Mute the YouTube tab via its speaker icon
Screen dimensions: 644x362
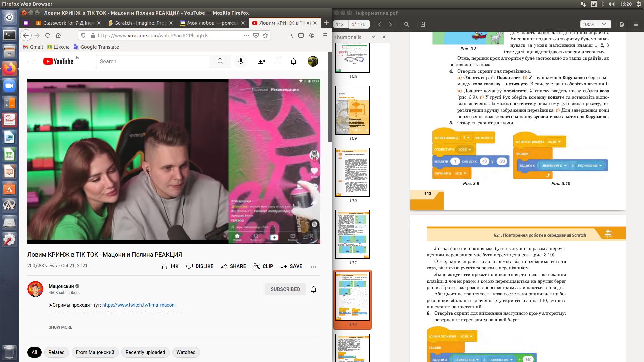(x=309, y=23)
